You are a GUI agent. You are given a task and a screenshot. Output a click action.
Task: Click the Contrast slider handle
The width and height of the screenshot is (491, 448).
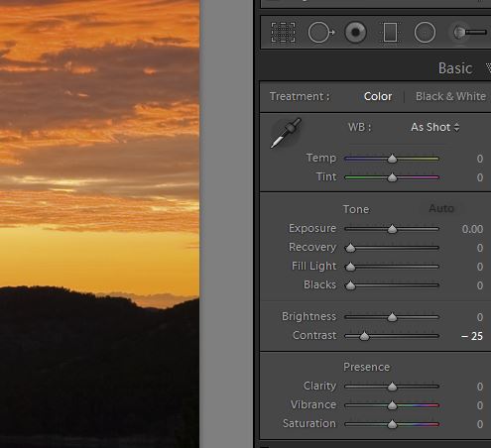[x=364, y=336]
